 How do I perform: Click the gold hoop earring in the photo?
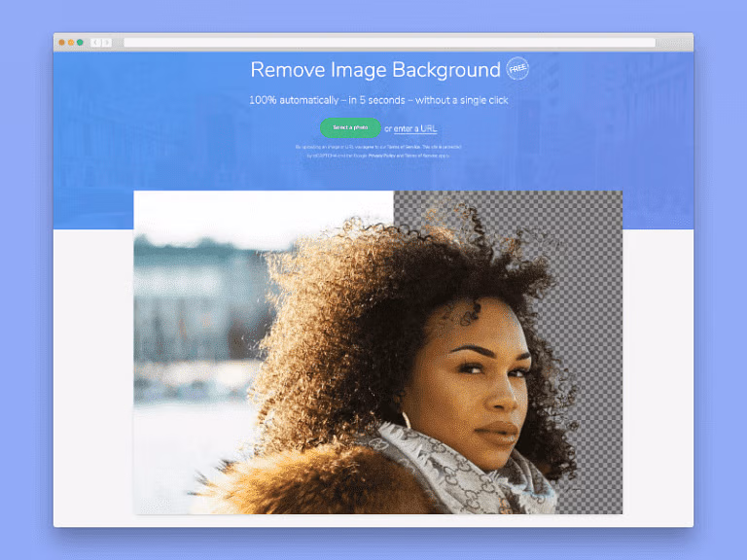coord(407,421)
